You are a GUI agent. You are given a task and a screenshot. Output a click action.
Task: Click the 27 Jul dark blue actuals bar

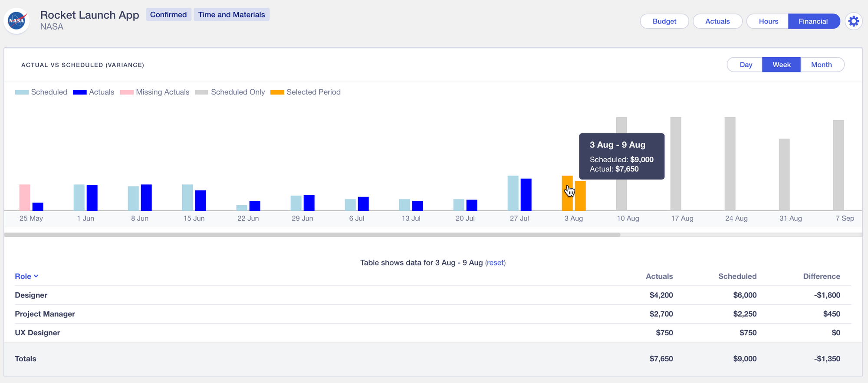pos(526,194)
